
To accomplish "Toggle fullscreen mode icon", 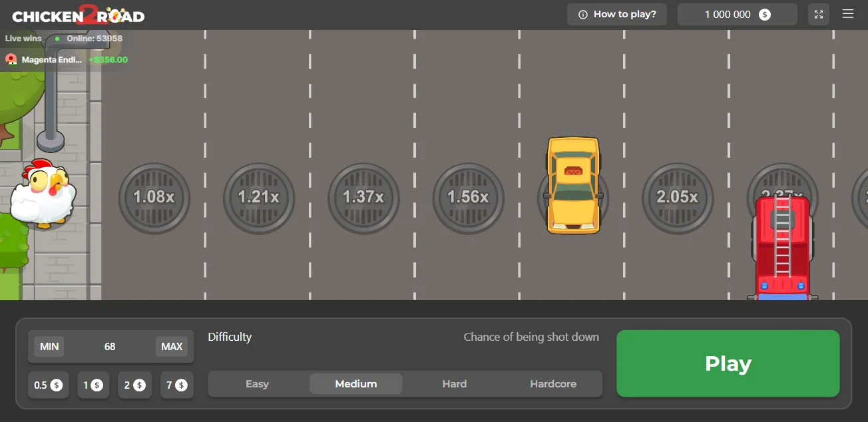I will (819, 15).
